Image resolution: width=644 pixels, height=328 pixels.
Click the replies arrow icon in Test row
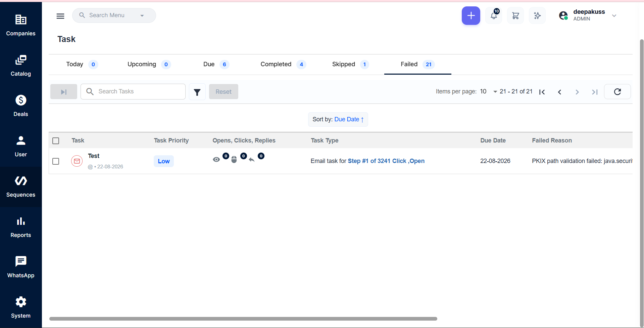252,160
